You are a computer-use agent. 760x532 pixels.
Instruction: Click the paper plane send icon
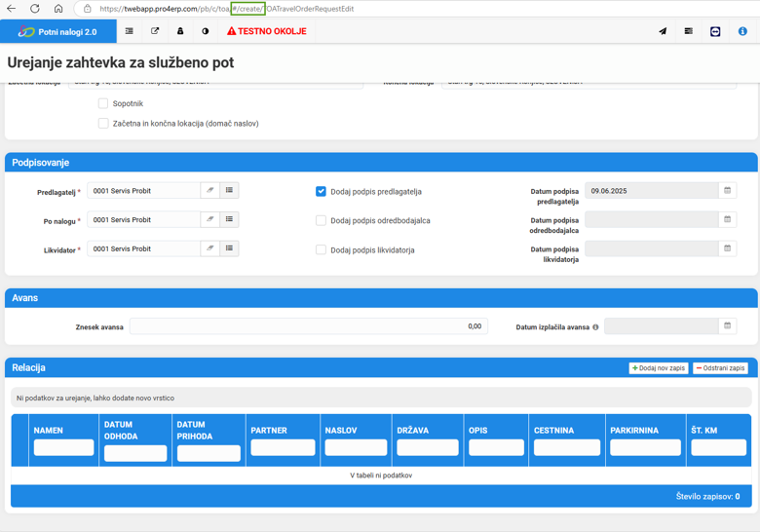pos(663,31)
